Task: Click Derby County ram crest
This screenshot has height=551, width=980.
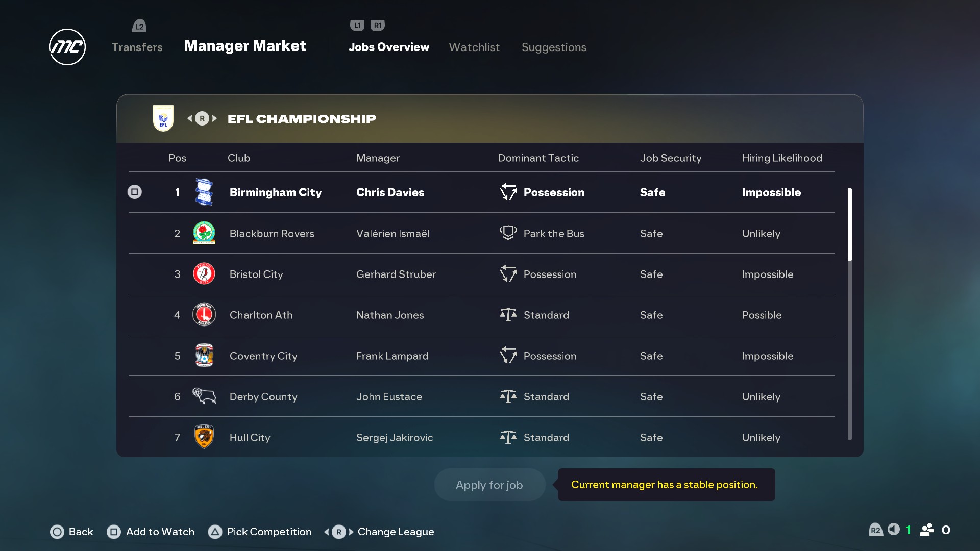Action: 204,396
